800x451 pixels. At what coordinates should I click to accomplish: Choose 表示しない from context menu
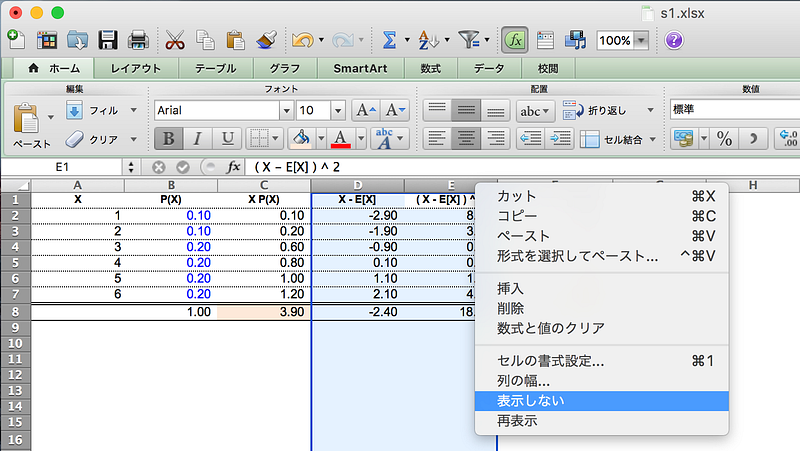[x=602, y=401]
